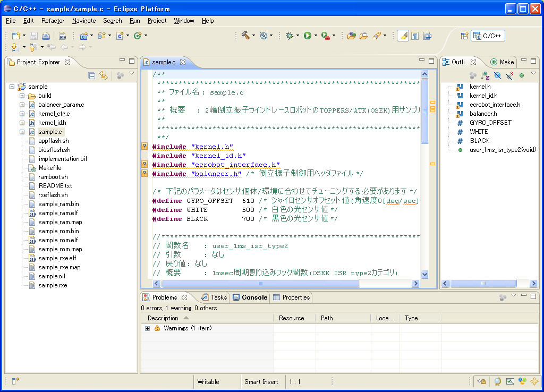Click the Debug bug icon
This screenshot has width=544, height=392.
click(290, 36)
